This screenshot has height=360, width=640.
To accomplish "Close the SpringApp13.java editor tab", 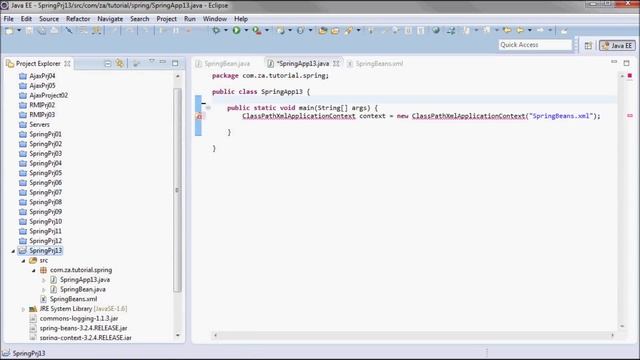I will tap(336, 64).
